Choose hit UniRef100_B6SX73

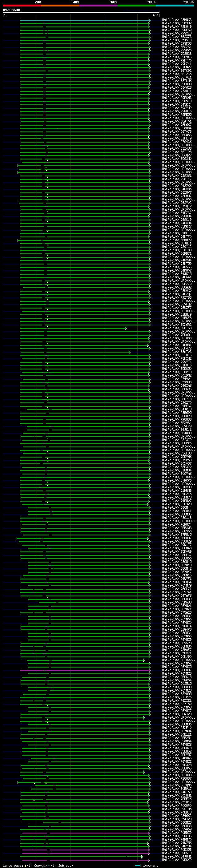tap(177, 37)
